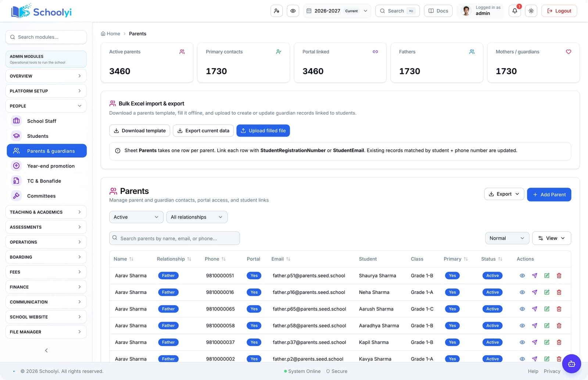The image size is (588, 380).
Task: Open the View options dropdown
Action: click(x=552, y=238)
